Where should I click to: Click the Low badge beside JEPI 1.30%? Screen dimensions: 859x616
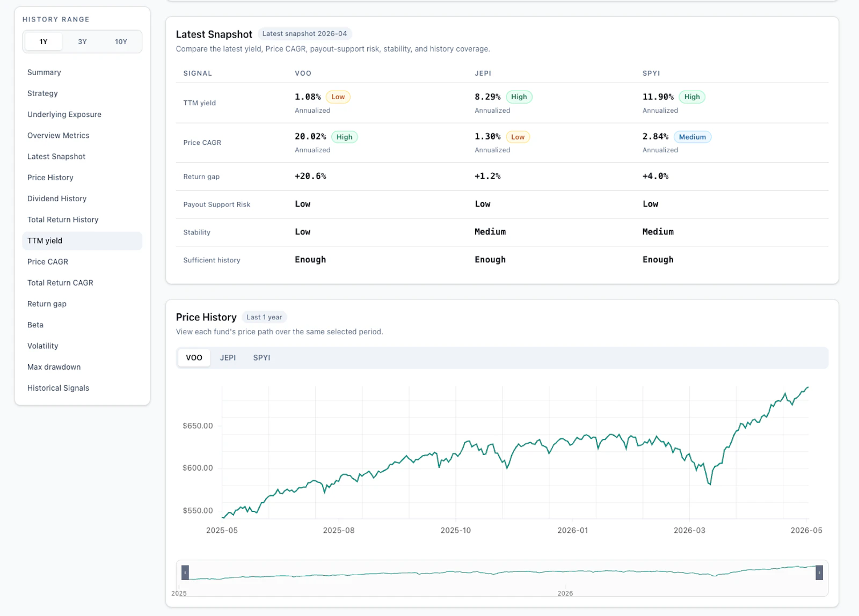518,137
